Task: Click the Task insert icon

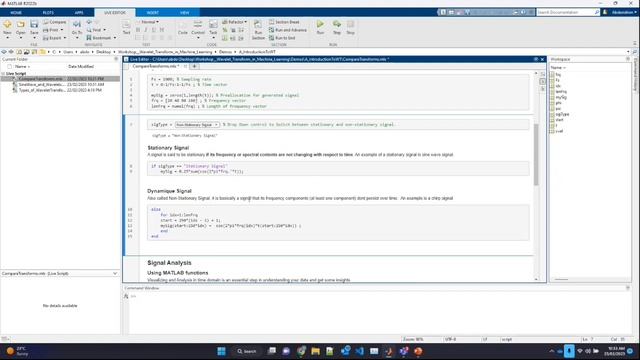Action: [213, 25]
